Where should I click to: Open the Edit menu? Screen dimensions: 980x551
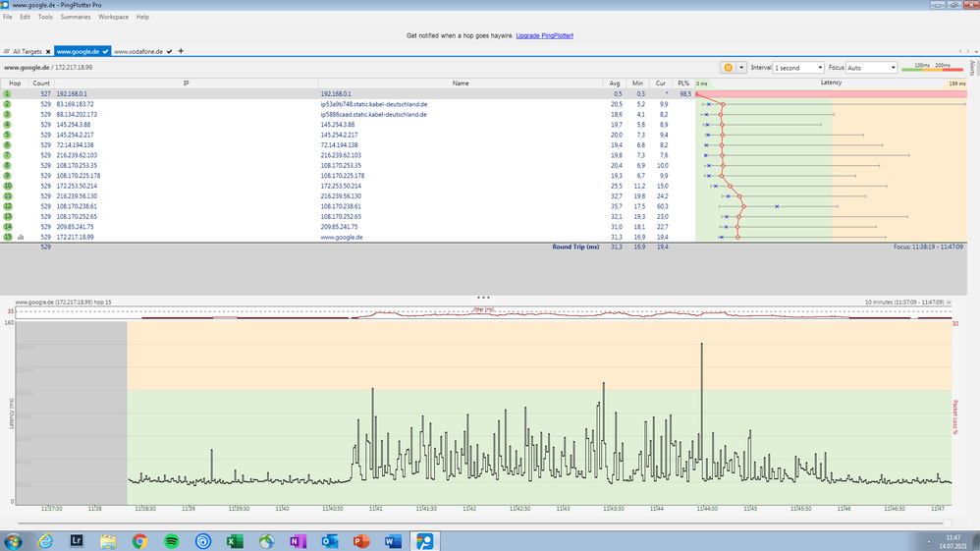coord(25,17)
